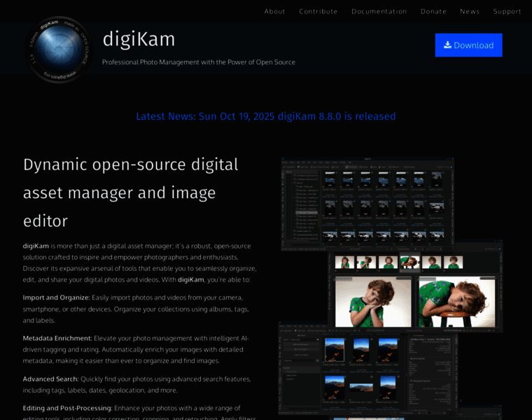Viewport: 532px width, 420px height.
Task: Visit the News section
Action: pos(470,11)
